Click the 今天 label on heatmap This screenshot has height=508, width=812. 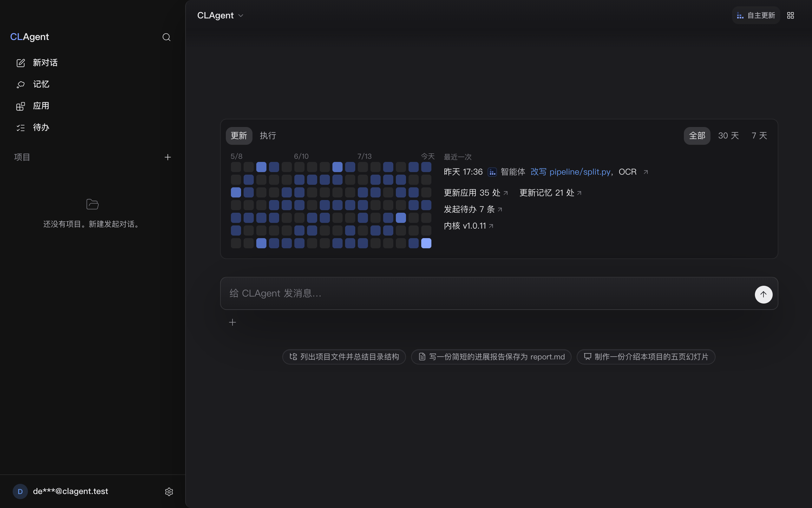click(428, 156)
